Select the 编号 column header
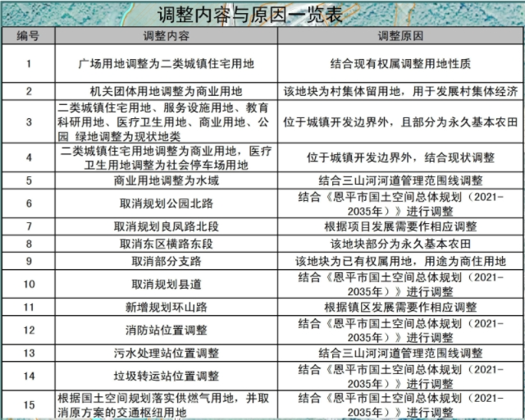The width and height of the screenshot is (525, 420). 28,37
